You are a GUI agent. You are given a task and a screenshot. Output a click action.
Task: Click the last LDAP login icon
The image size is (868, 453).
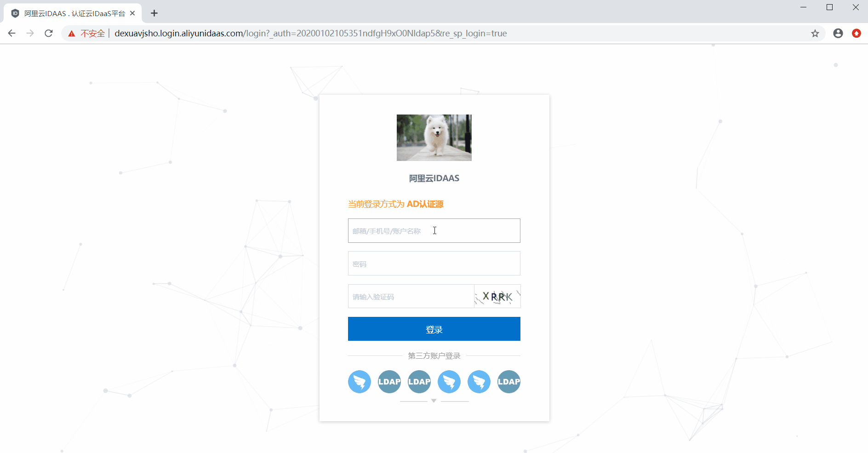click(x=509, y=382)
